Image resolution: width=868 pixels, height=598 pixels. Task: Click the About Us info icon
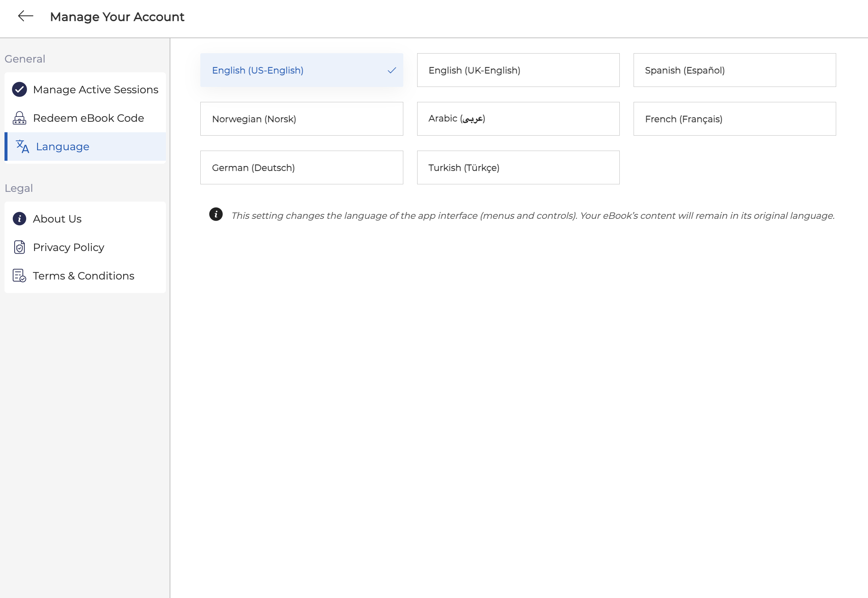(19, 218)
